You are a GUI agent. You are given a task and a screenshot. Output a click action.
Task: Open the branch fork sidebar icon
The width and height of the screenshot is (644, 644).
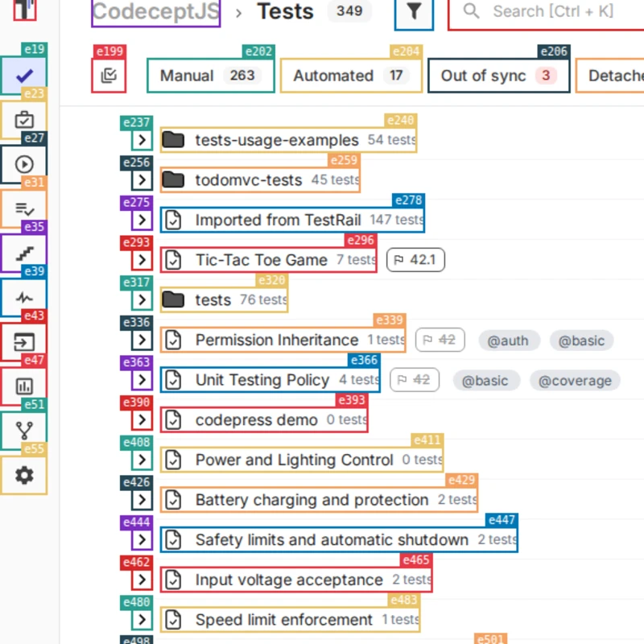coord(24,431)
